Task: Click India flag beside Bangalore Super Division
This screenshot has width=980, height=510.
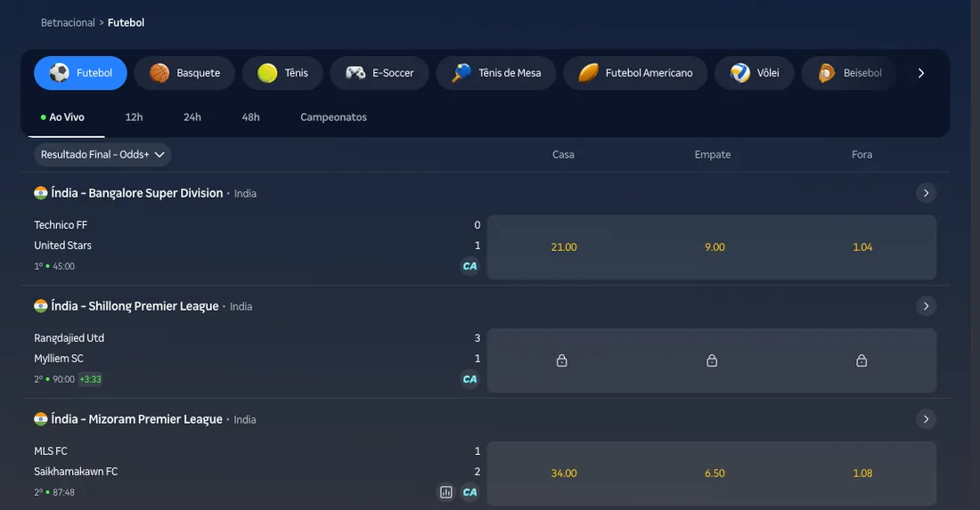Action: coord(41,193)
